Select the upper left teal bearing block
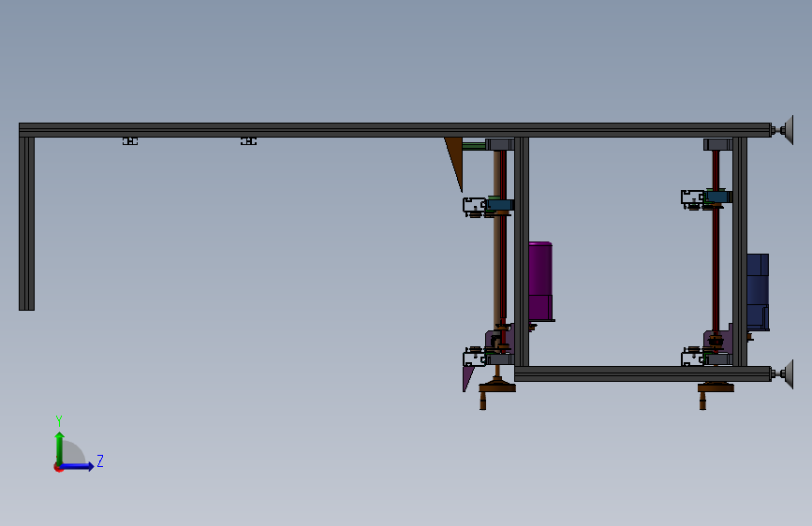This screenshot has width=812, height=526. 500,205
